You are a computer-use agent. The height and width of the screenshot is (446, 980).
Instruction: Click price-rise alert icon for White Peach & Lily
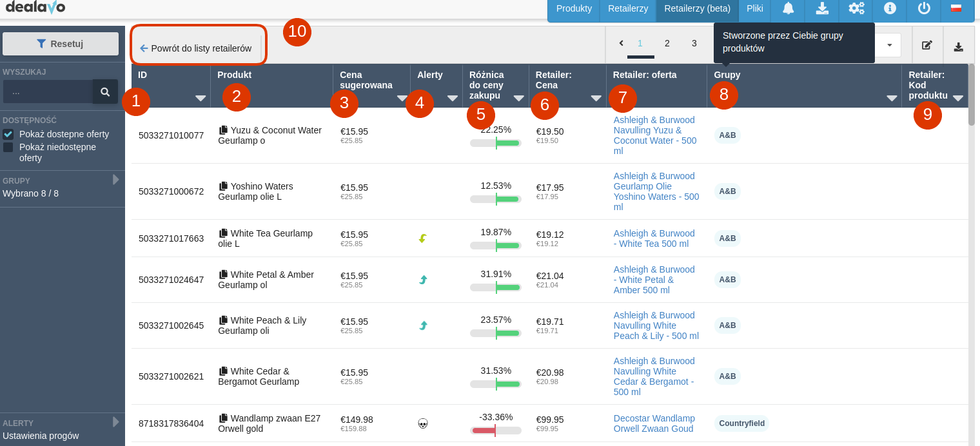tap(423, 325)
